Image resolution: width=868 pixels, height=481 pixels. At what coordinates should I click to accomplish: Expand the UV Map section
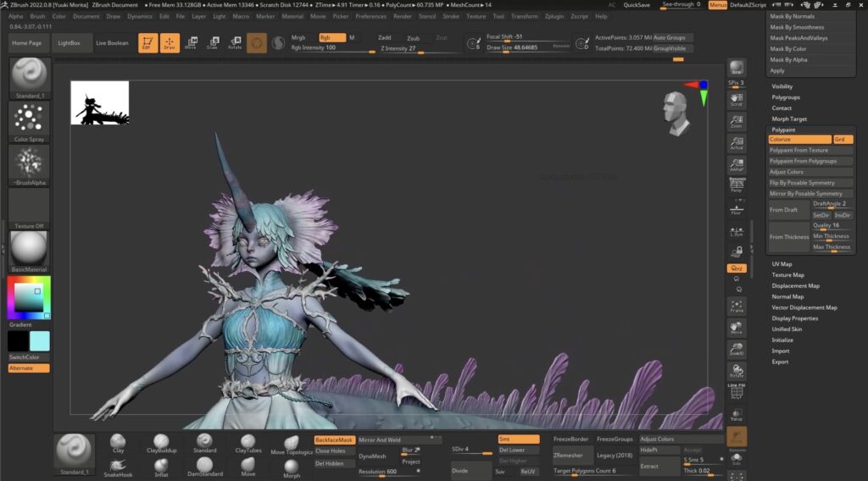(782, 264)
